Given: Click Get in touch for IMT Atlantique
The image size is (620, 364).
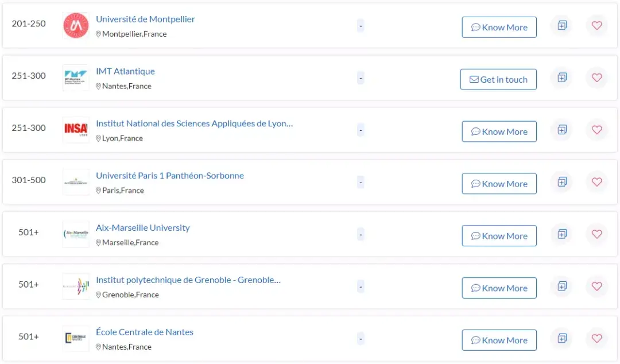Looking at the screenshot, I should [498, 80].
